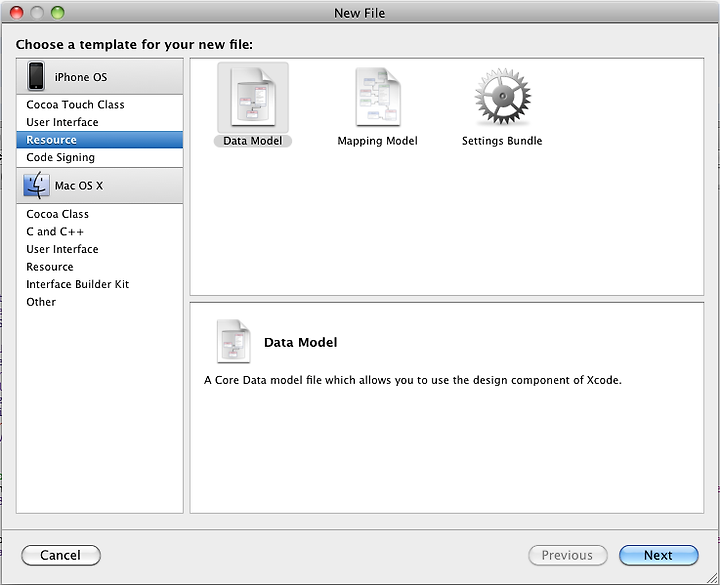Click the Data Model label under its icon
The image size is (720, 585).
tap(253, 141)
